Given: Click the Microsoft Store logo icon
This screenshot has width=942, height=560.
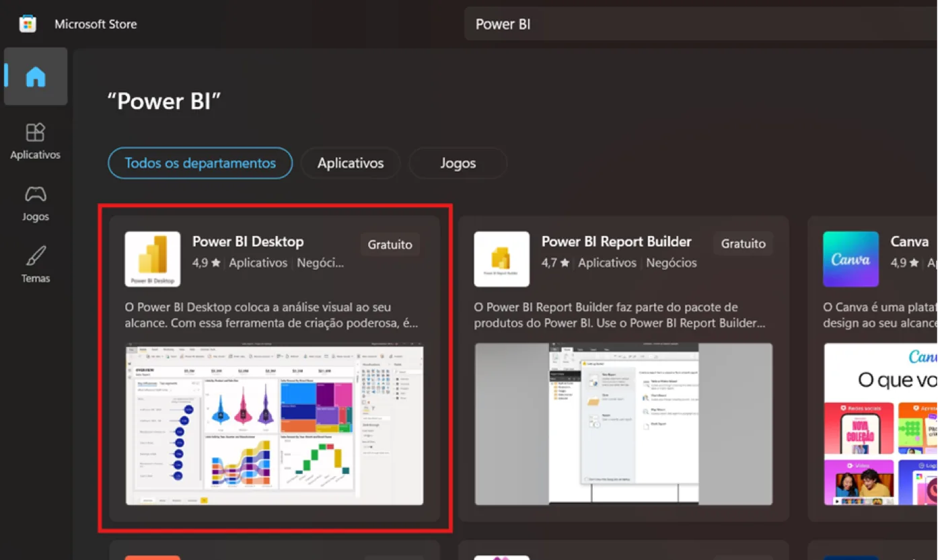Looking at the screenshot, I should click(28, 24).
